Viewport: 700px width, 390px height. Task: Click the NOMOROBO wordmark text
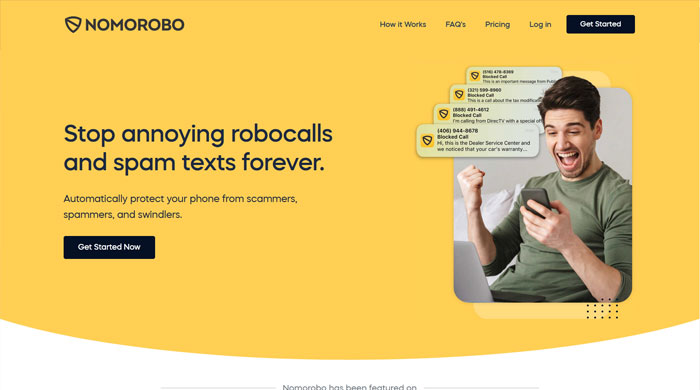(135, 25)
